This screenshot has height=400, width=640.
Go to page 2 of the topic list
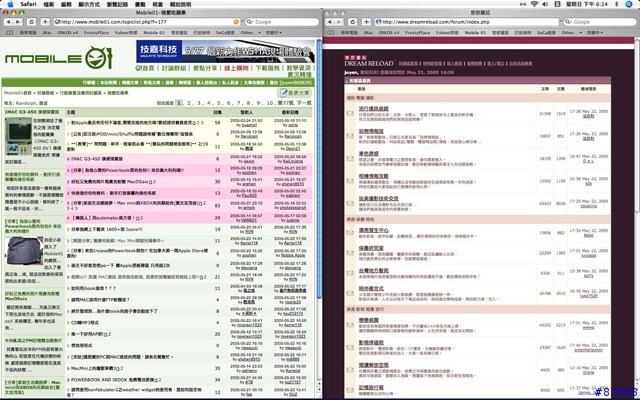point(189,103)
